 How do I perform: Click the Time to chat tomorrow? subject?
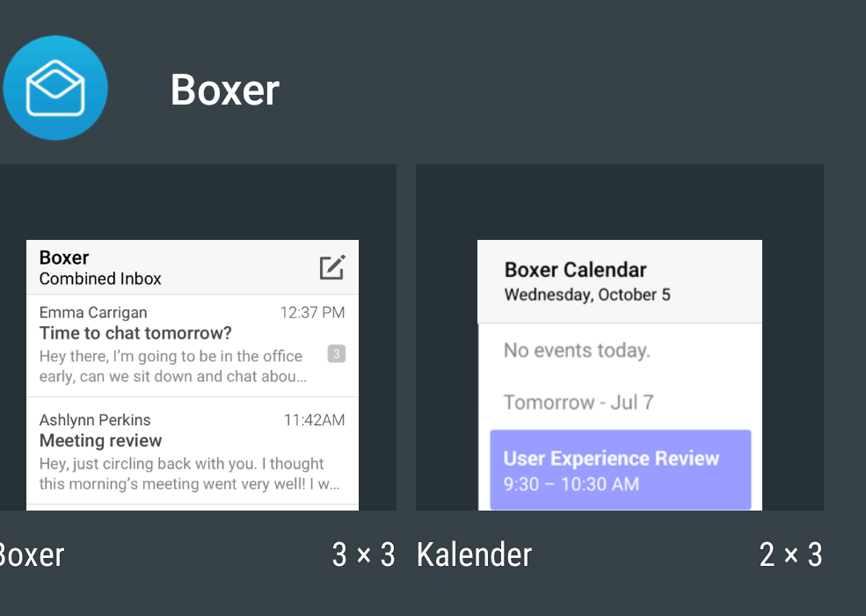(x=135, y=333)
